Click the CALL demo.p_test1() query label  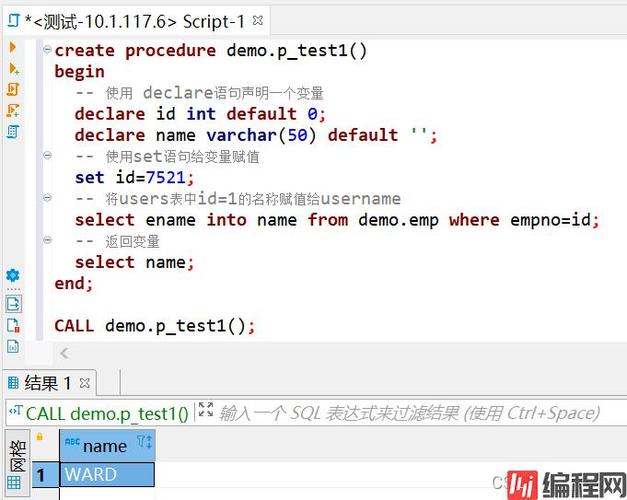click(107, 414)
